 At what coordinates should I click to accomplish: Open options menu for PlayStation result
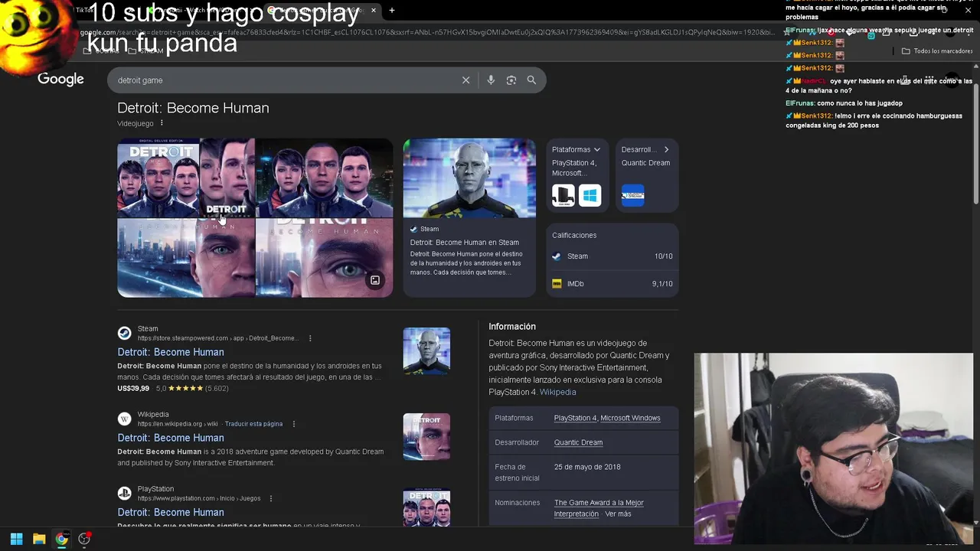pyautogui.click(x=270, y=498)
